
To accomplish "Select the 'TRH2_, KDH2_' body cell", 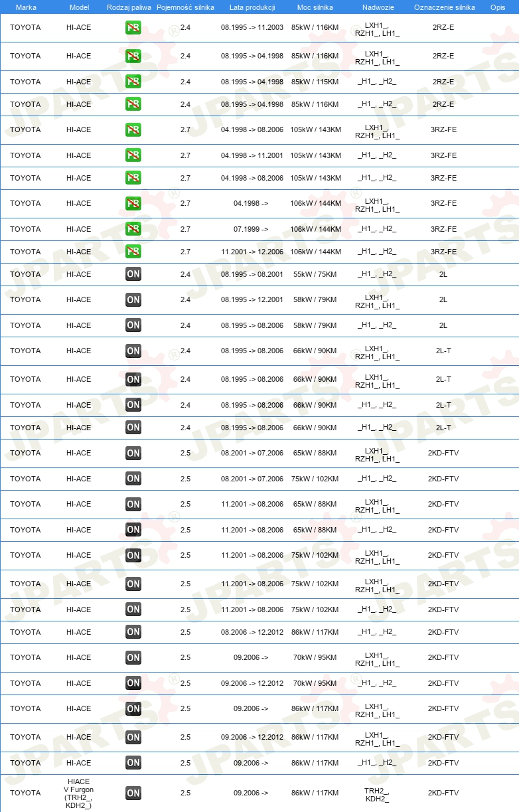I will click(x=377, y=795).
